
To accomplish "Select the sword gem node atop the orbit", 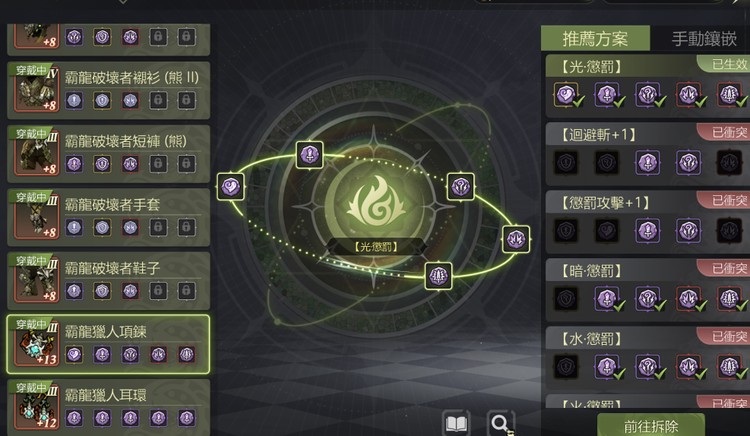I will (x=309, y=154).
